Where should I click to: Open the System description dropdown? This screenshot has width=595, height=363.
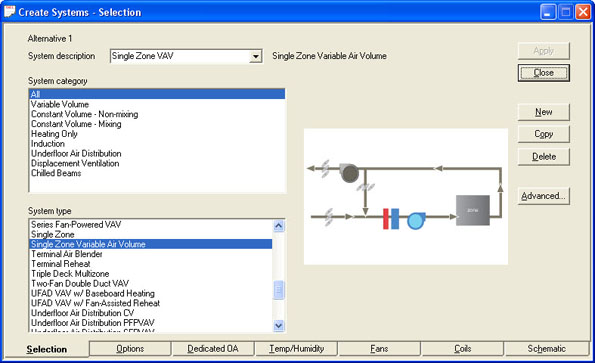tap(256, 57)
